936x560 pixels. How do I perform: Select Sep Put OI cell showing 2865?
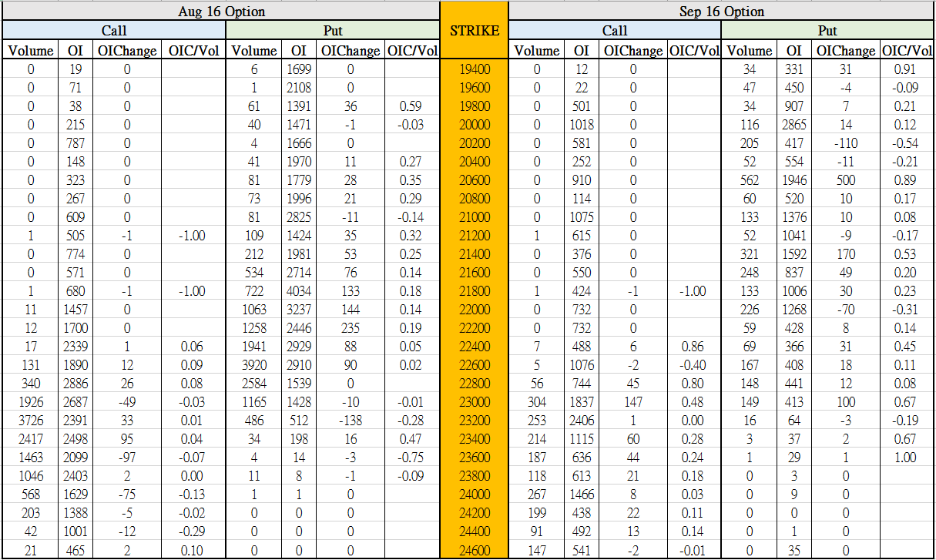[793, 125]
